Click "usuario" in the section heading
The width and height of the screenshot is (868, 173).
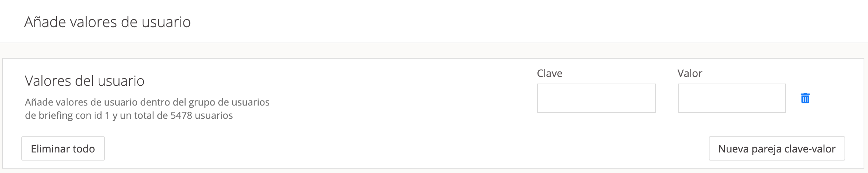(x=121, y=81)
